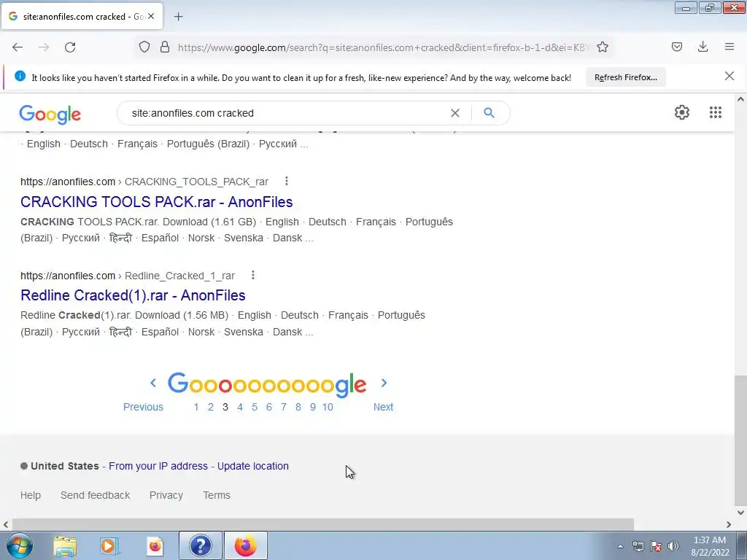Click the active Firefox taskbar button

click(x=245, y=545)
